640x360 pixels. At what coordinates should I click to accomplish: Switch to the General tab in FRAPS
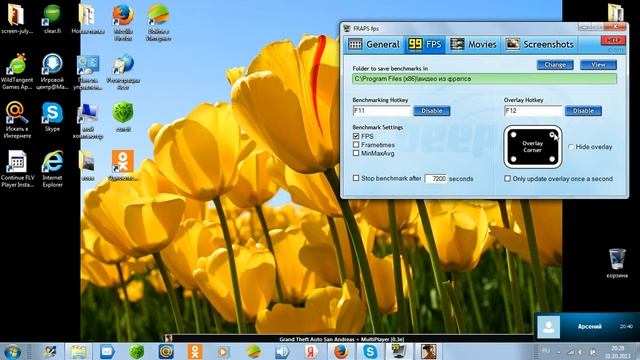[x=374, y=44]
